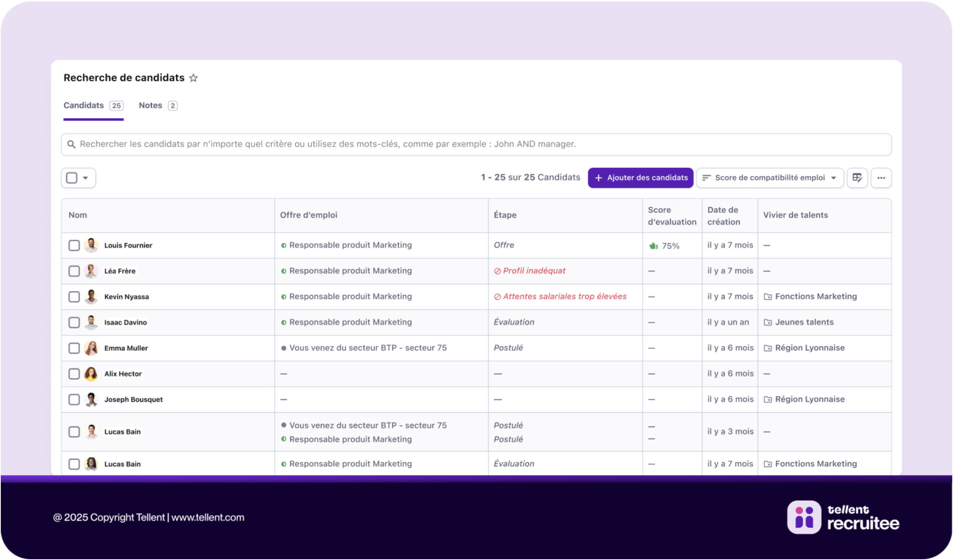Click the Tellent Recruitee logo

843,517
